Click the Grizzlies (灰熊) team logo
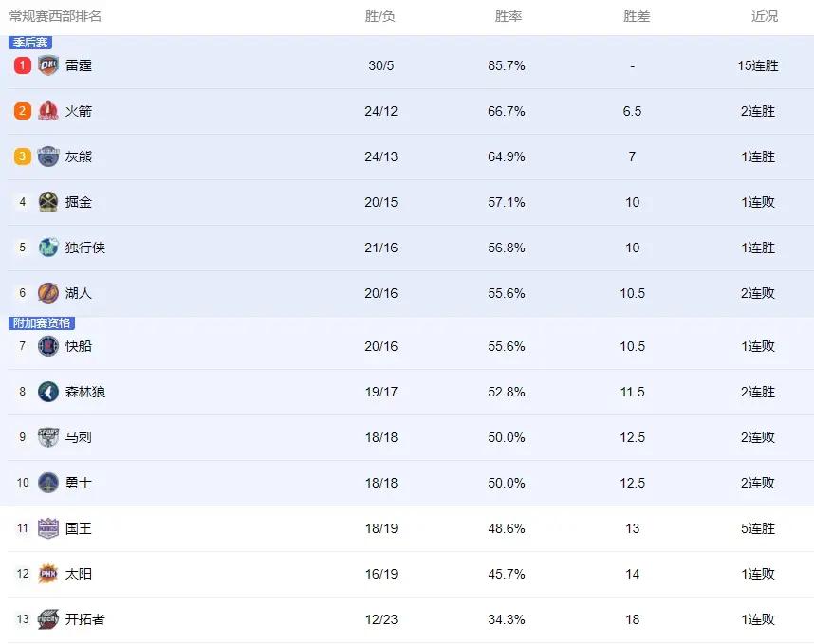This screenshot has width=814, height=644. click(47, 156)
